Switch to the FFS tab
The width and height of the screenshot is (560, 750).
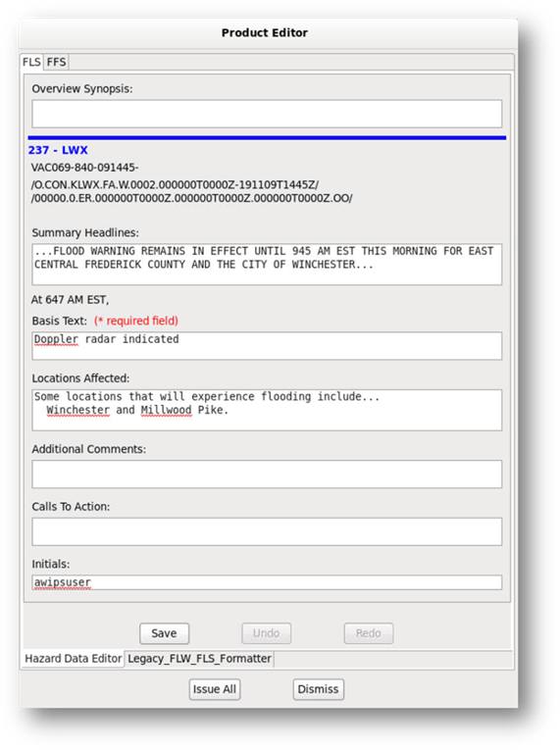(x=57, y=62)
